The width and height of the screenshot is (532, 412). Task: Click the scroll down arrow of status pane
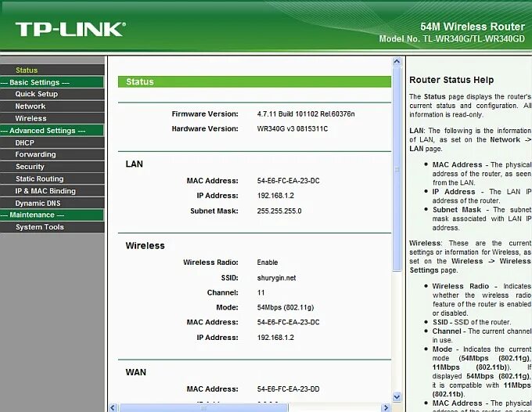pyautogui.click(x=397, y=396)
